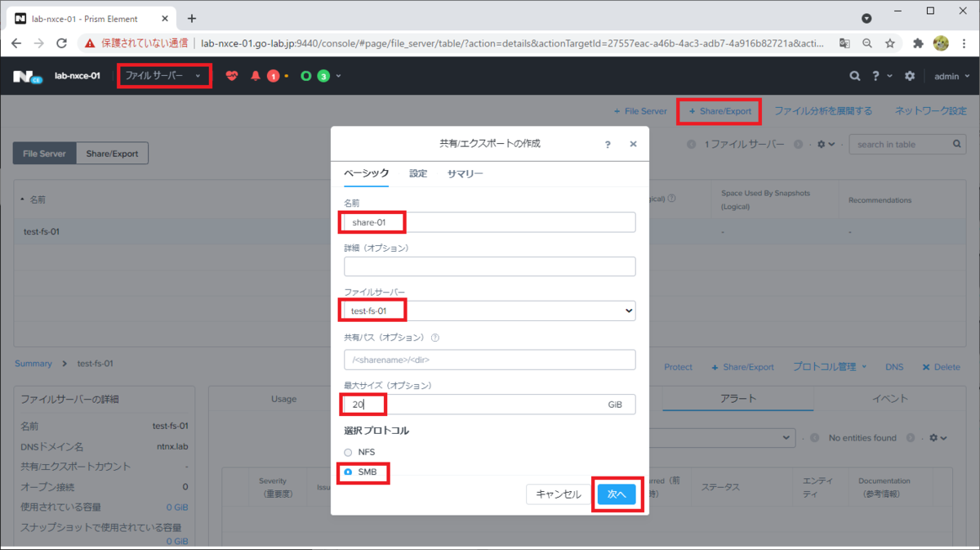This screenshot has width=980, height=550.
Task: Open alerts bell icon
Action: click(256, 76)
